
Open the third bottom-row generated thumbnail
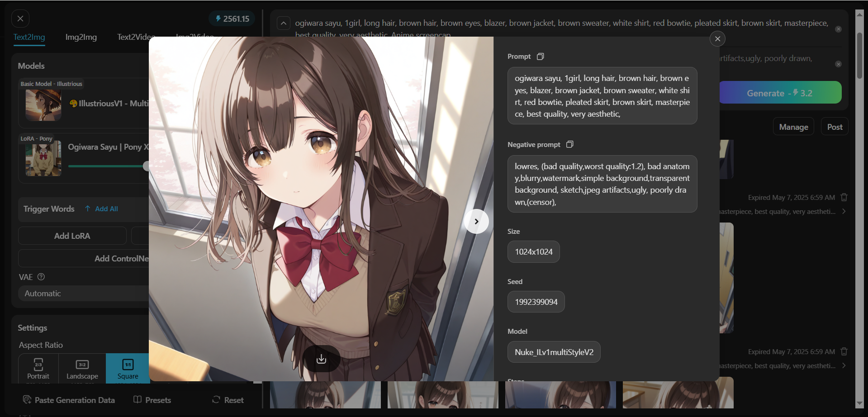pos(560,395)
